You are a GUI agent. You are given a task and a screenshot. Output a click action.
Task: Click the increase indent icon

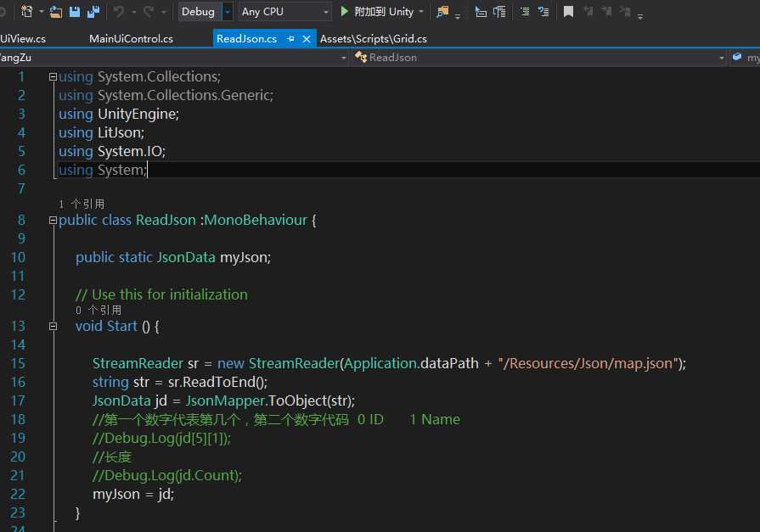point(543,11)
